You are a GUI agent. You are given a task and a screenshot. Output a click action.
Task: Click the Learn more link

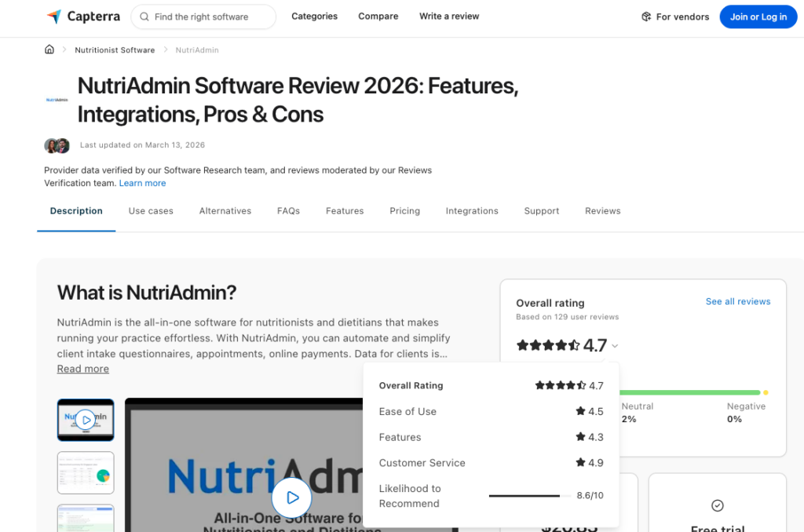143,183
